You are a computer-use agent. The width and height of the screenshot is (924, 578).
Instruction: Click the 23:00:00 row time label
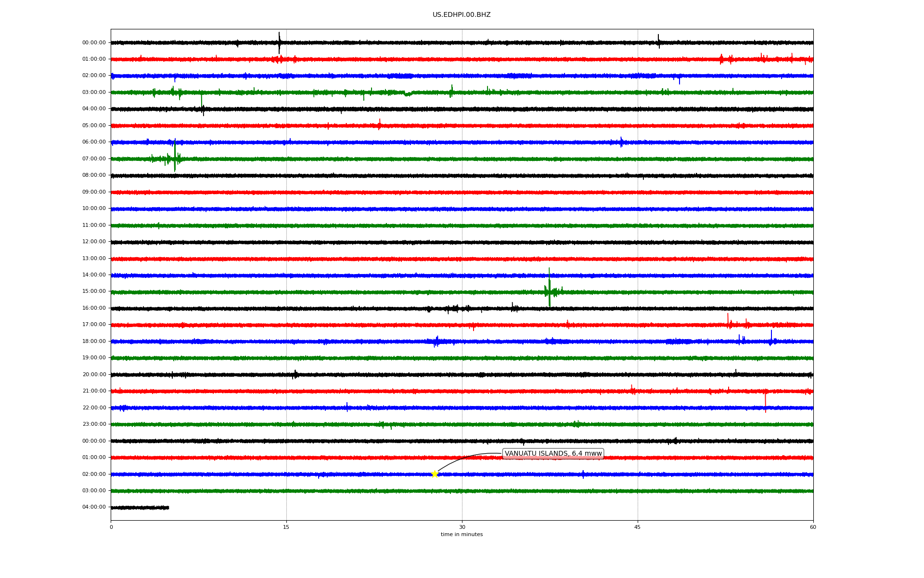tap(94, 424)
